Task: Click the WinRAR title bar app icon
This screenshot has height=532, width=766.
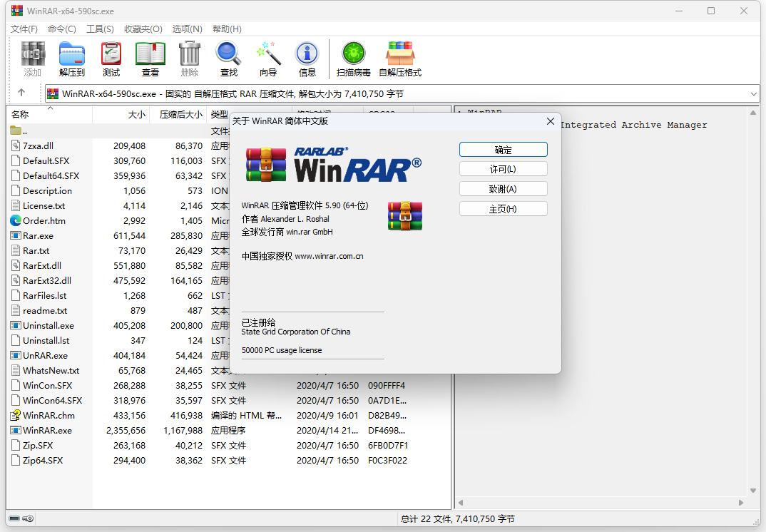Action: pos(17,10)
